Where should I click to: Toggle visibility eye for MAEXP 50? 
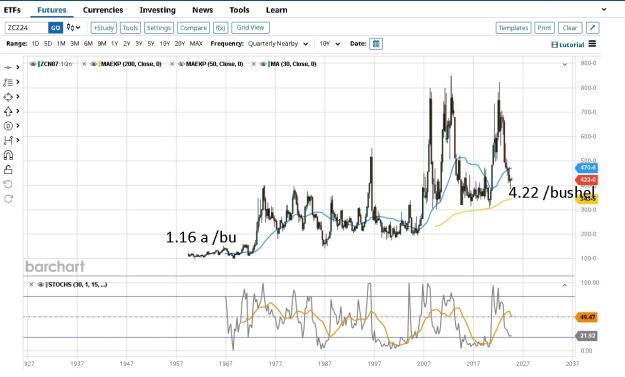pyautogui.click(x=181, y=64)
